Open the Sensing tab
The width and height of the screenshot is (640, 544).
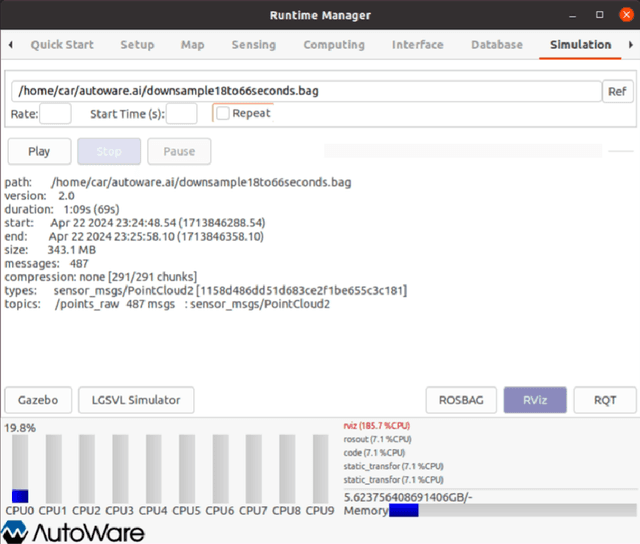(x=253, y=45)
